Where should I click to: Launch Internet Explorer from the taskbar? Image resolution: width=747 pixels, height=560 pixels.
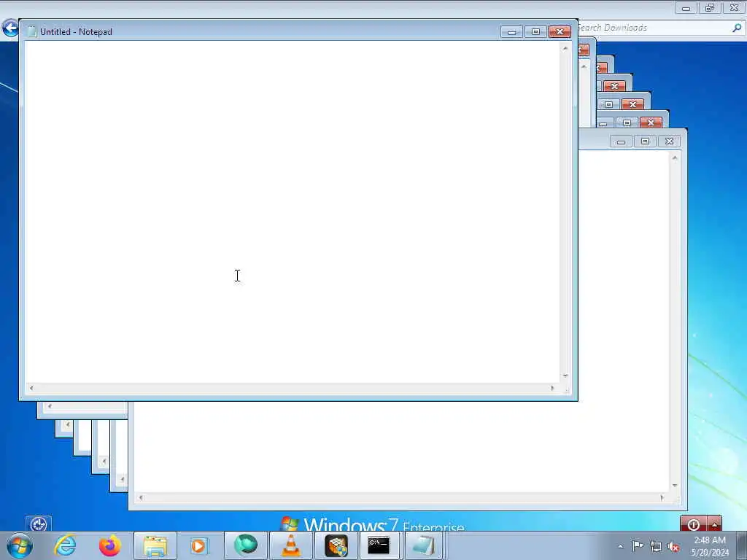pos(65,545)
